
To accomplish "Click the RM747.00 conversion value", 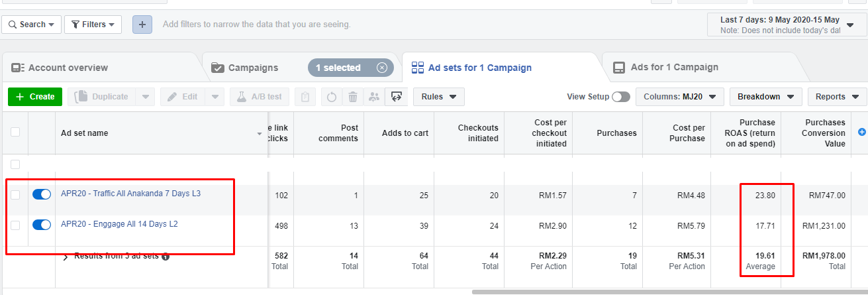I will pyautogui.click(x=827, y=196).
